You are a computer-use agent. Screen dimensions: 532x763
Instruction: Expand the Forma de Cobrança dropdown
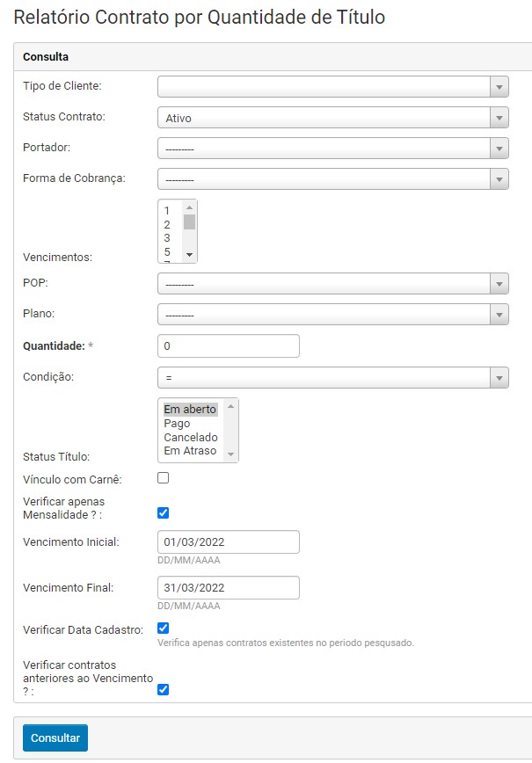[332, 179]
